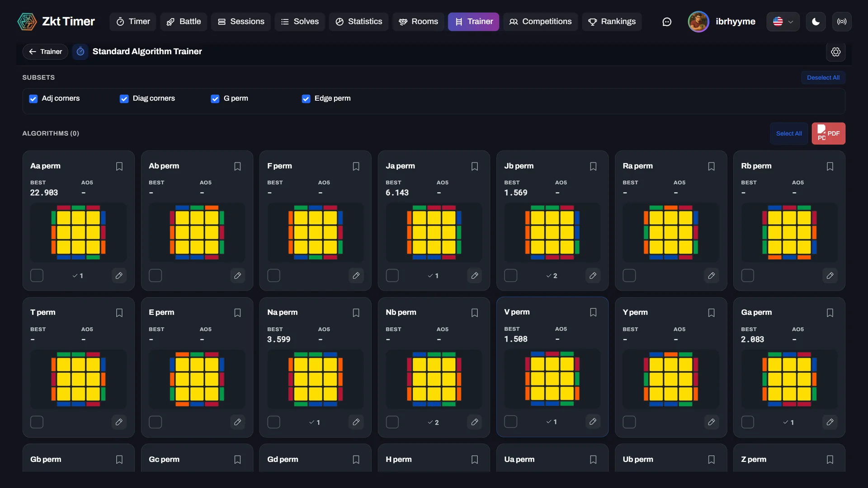This screenshot has height=488, width=868.
Task: Go back to Trainer
Action: [x=45, y=52]
